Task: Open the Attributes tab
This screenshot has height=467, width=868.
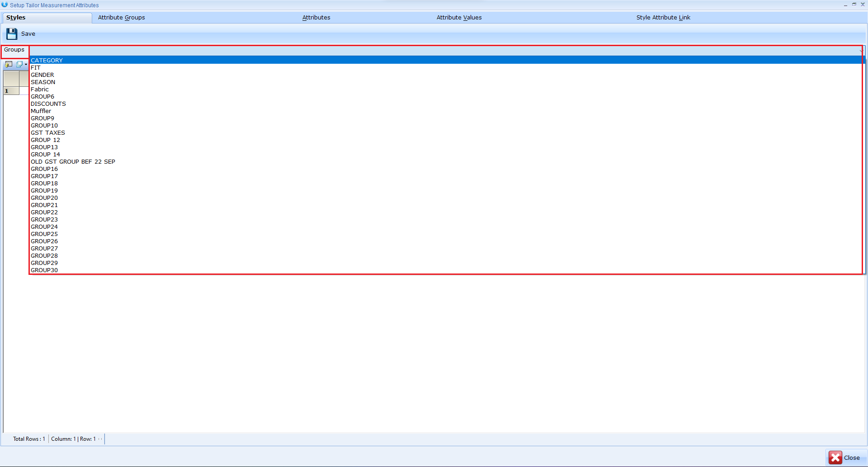Action: (316, 18)
